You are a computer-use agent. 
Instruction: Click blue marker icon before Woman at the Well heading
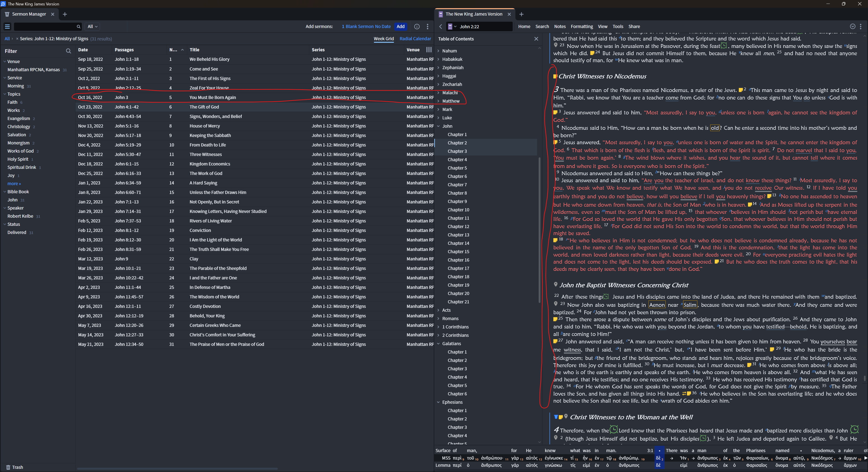click(556, 417)
